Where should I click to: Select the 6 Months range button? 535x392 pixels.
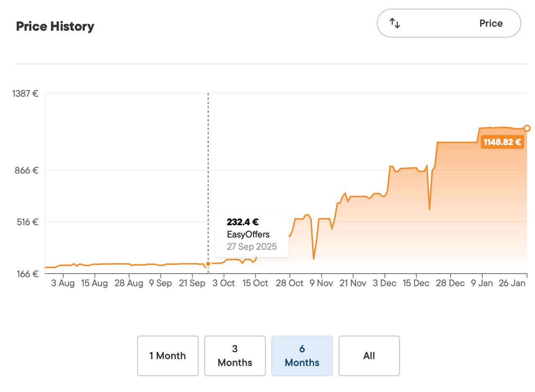pyautogui.click(x=302, y=356)
